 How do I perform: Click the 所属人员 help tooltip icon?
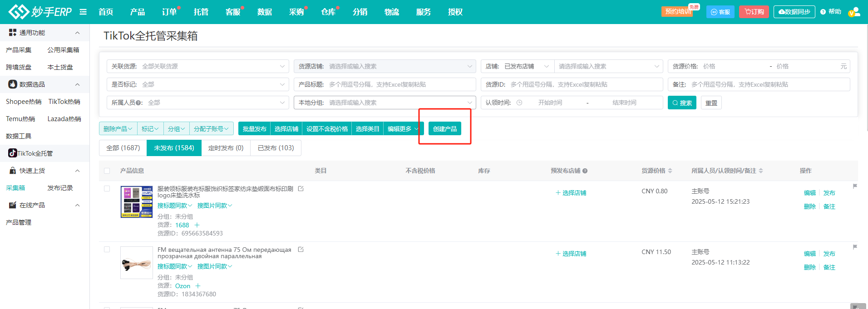[138, 103]
